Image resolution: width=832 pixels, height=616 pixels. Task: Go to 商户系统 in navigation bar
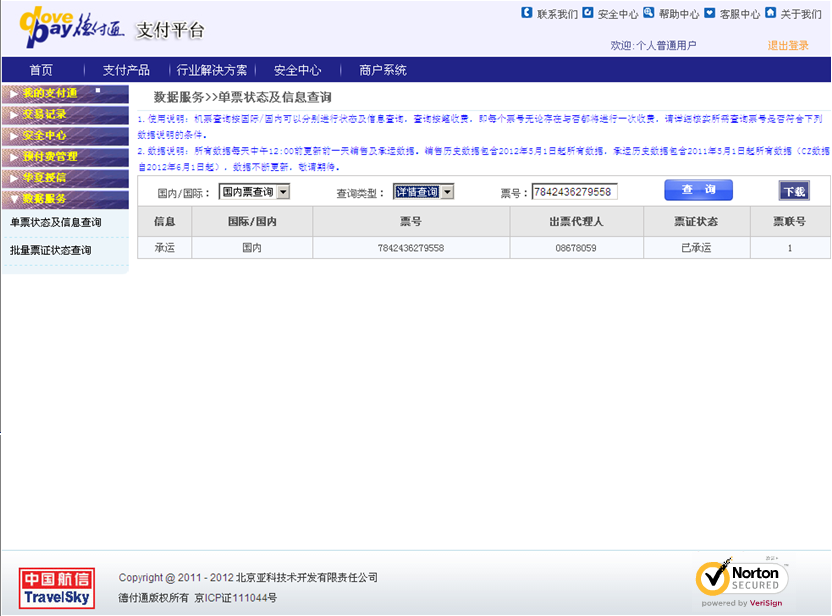(382, 70)
